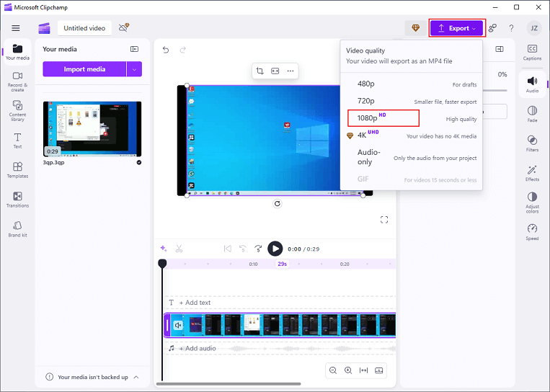Click the Redo arrow
This screenshot has height=392, width=550.
click(x=183, y=50)
